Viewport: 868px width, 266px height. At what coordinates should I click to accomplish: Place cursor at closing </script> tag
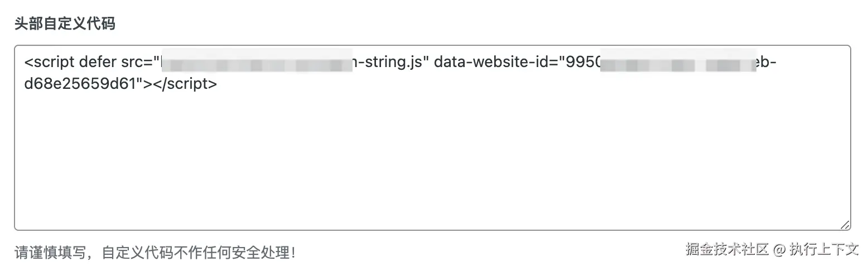(185, 84)
